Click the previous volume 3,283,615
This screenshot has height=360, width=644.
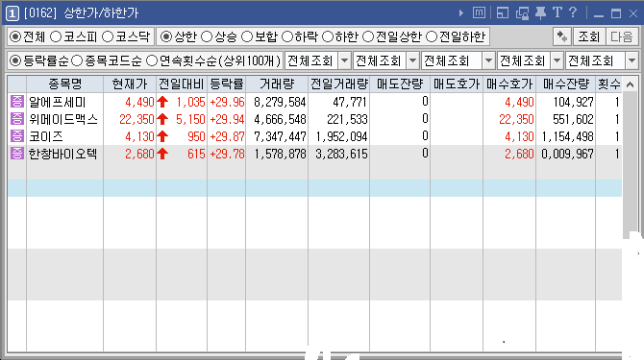(342, 154)
